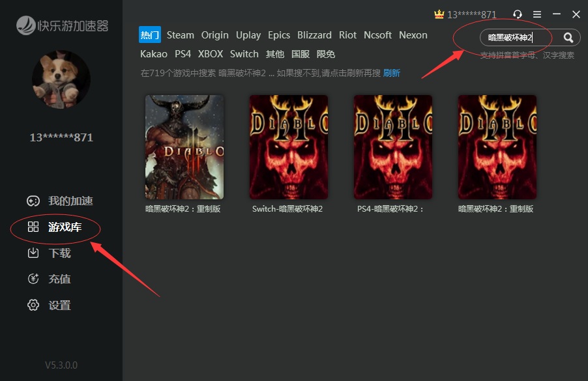Click the V5.3.0.0 version text
This screenshot has height=381, width=588.
61,365
